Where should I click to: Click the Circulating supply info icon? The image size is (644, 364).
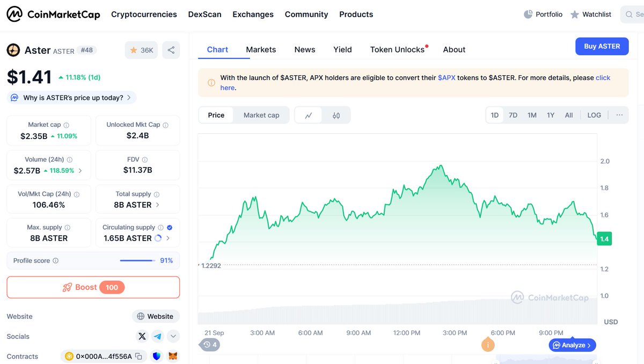click(160, 228)
